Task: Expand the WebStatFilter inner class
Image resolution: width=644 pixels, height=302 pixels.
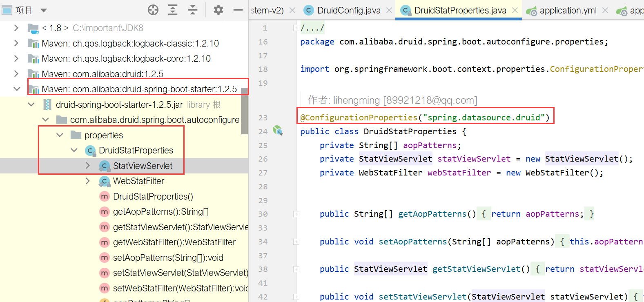Action: click(x=88, y=181)
